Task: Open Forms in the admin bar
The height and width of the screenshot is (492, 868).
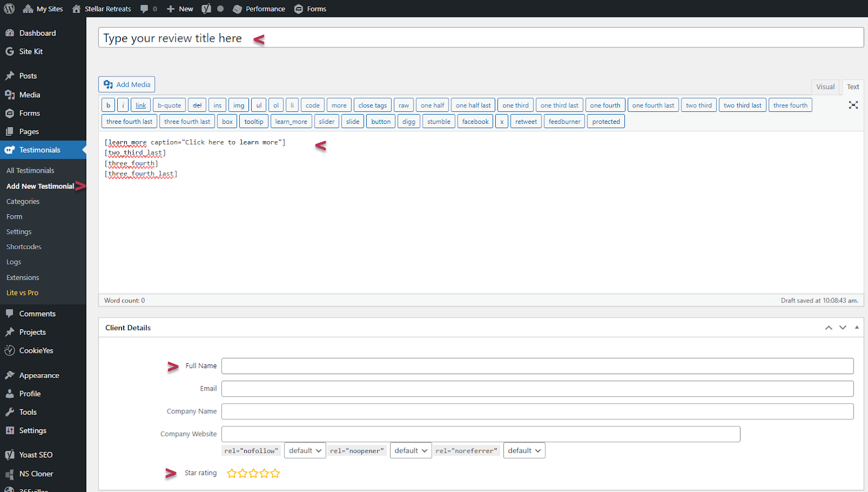Action: (310, 9)
